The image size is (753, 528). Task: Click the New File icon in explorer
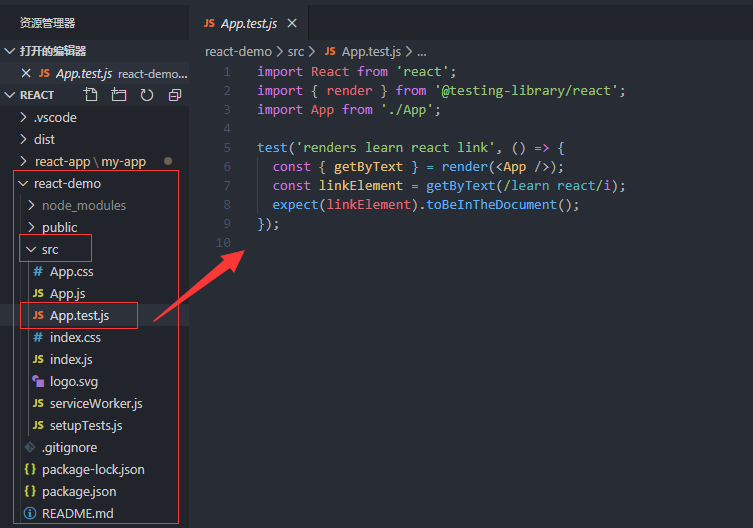pyautogui.click(x=91, y=95)
